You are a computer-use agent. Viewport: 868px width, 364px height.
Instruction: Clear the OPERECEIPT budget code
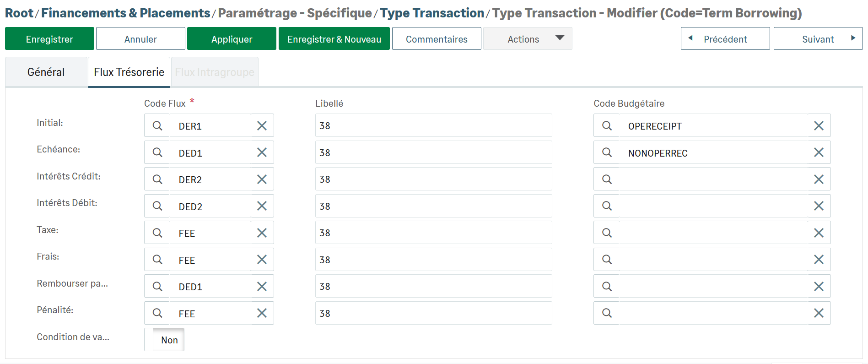[819, 126]
